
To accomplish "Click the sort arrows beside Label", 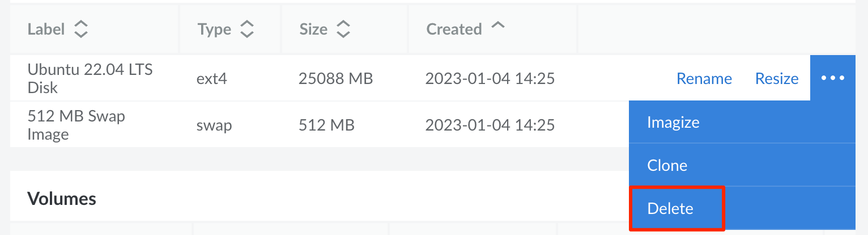I will (81, 29).
